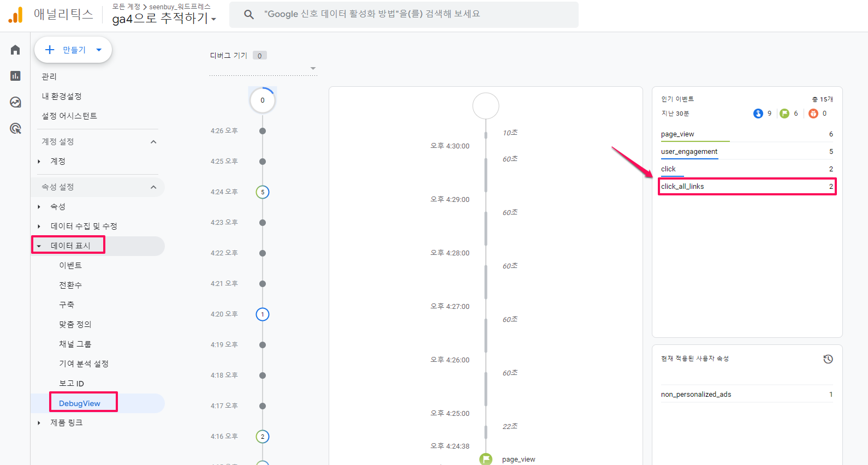Click the 4:23 오후 minute dot
Image resolution: width=868 pixels, height=465 pixels.
[263, 223]
